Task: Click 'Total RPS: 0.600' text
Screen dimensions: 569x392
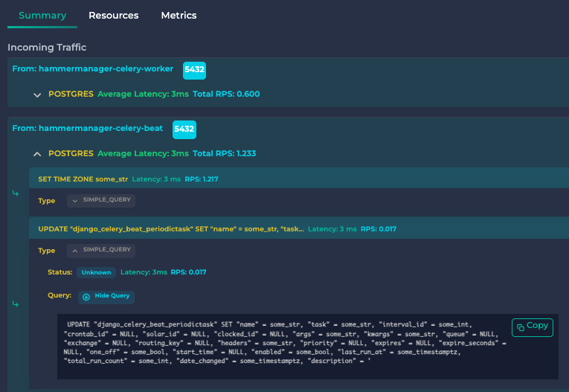Action: [226, 94]
